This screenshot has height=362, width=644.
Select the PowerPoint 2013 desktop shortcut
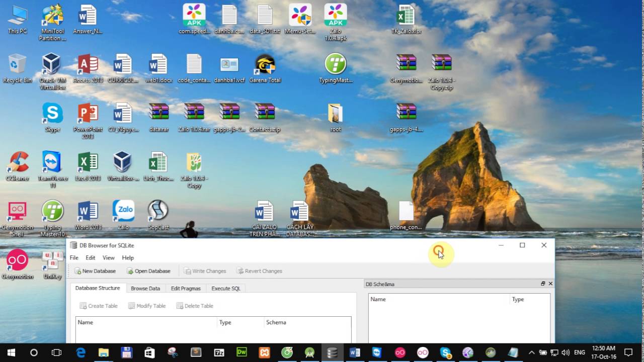[x=88, y=121]
